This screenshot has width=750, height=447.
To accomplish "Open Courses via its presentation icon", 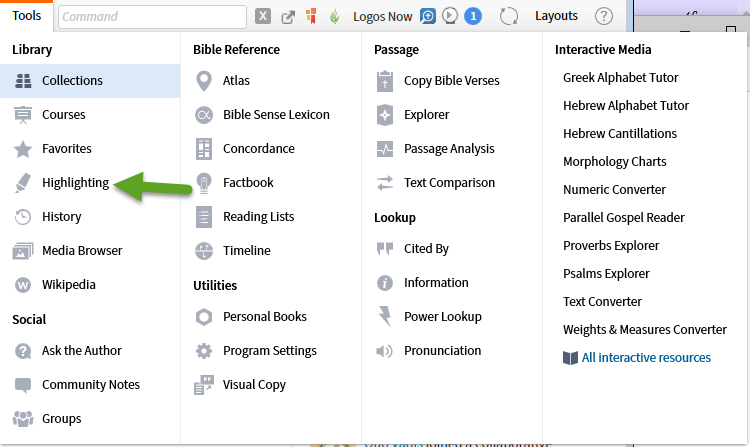I will click(23, 115).
